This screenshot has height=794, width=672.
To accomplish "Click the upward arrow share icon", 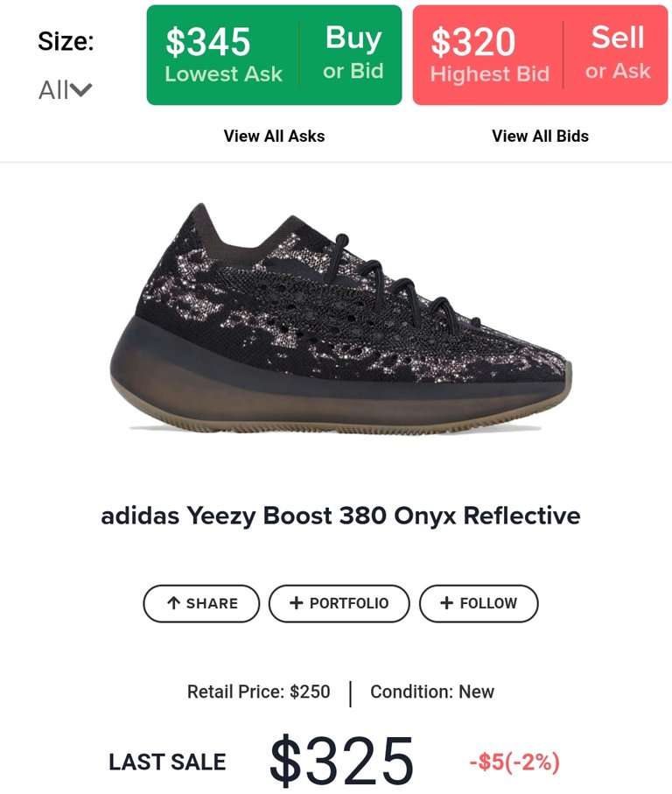I will click(173, 603).
